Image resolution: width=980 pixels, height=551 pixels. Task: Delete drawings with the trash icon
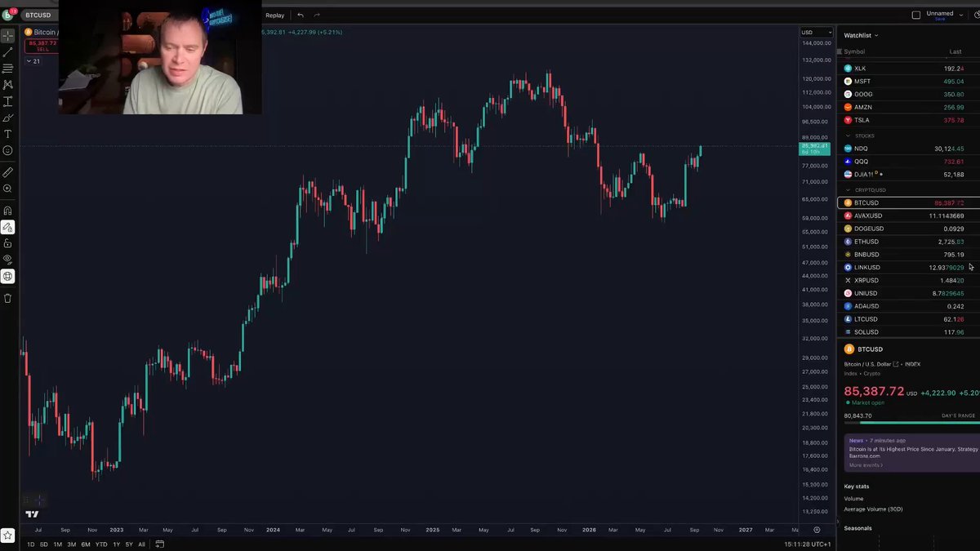coord(8,298)
